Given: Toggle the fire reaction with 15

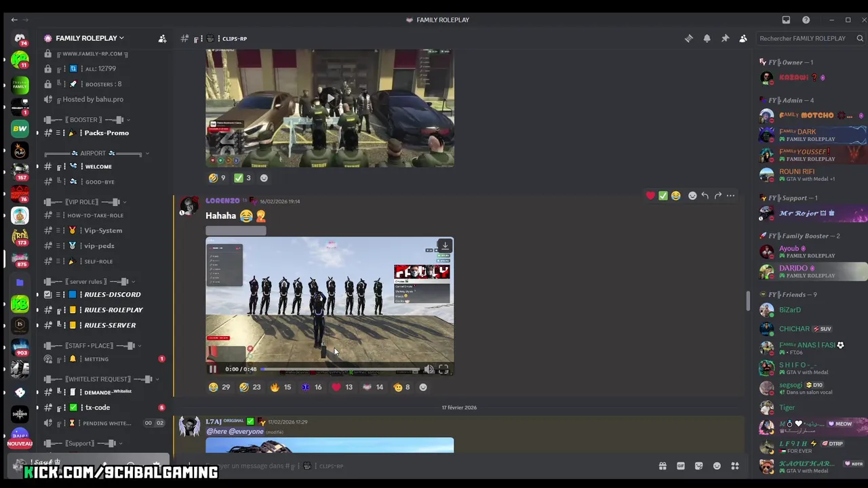Looking at the screenshot, I should (x=281, y=387).
